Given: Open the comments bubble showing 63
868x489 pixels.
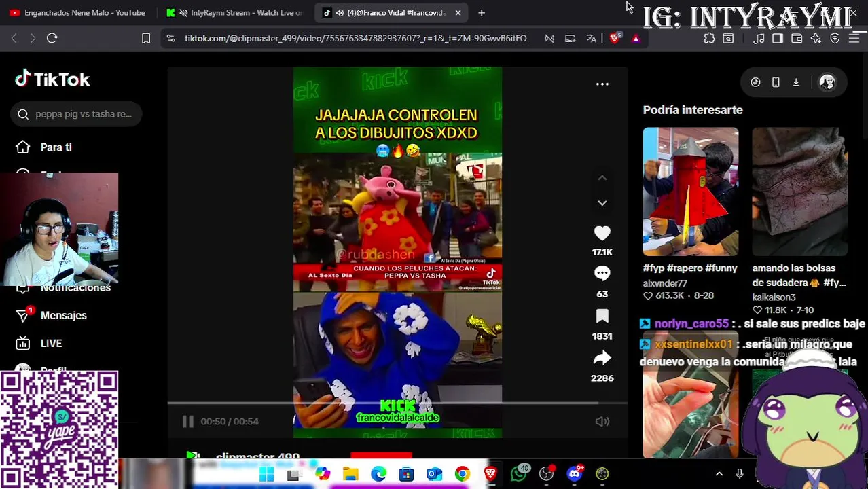Looking at the screenshot, I should [x=602, y=274].
